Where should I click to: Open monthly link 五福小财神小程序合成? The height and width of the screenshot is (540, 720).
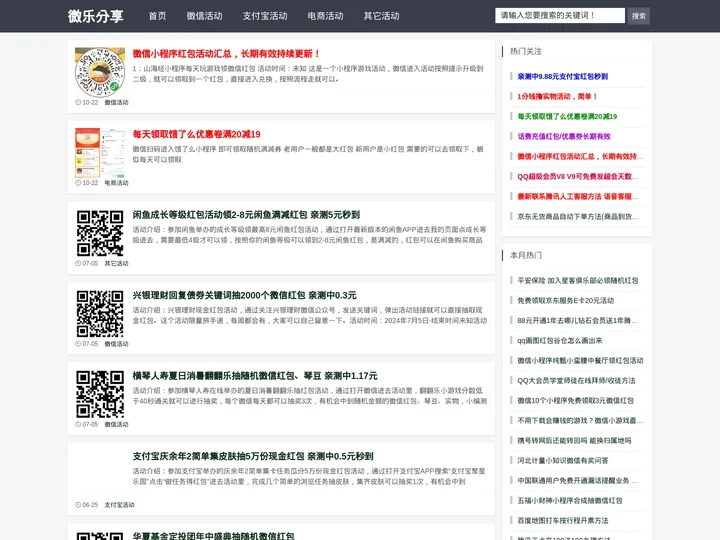point(570,500)
